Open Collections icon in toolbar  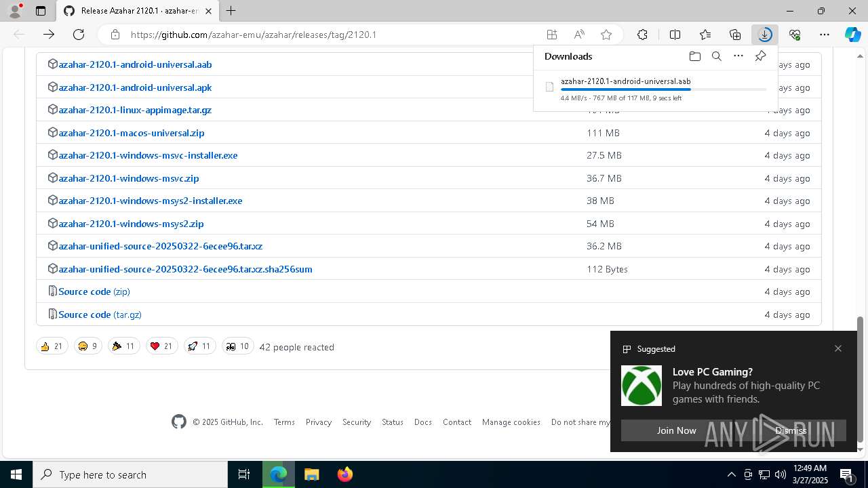coord(735,35)
